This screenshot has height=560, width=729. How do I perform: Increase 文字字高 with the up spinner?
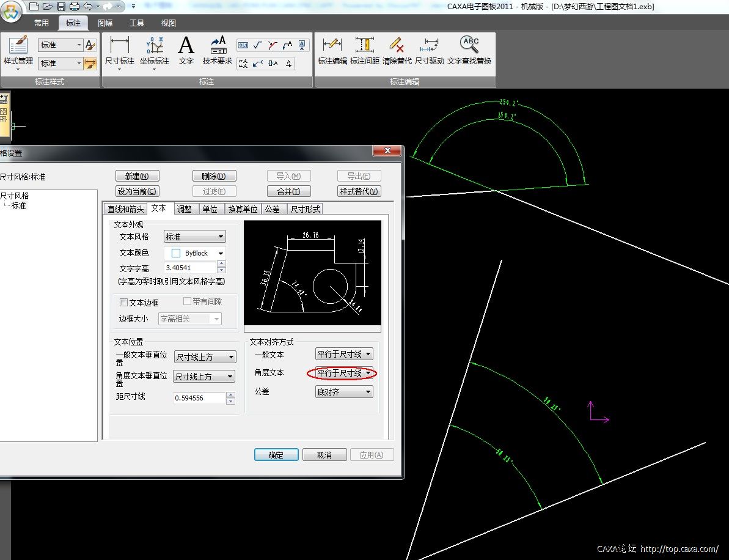(x=221, y=264)
